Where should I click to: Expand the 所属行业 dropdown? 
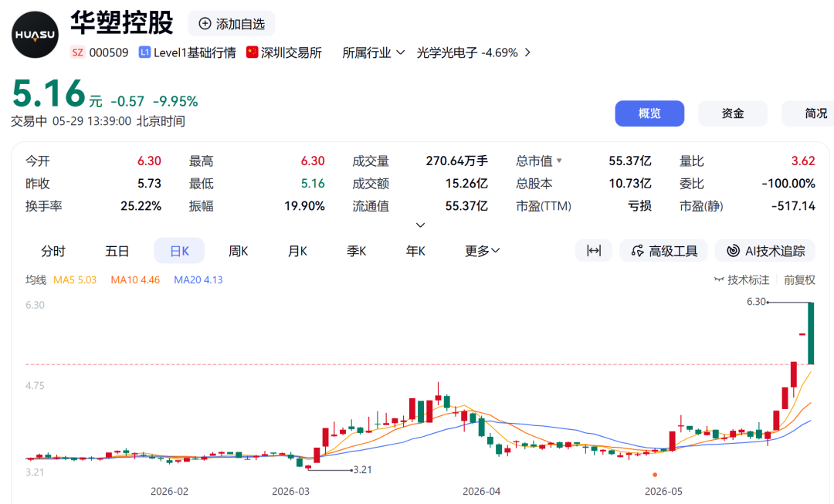[x=374, y=52]
